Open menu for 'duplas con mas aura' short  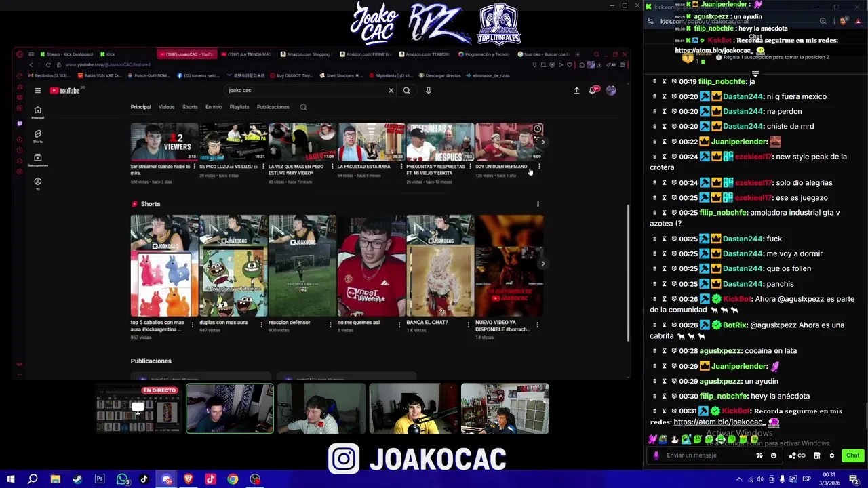[x=262, y=325]
